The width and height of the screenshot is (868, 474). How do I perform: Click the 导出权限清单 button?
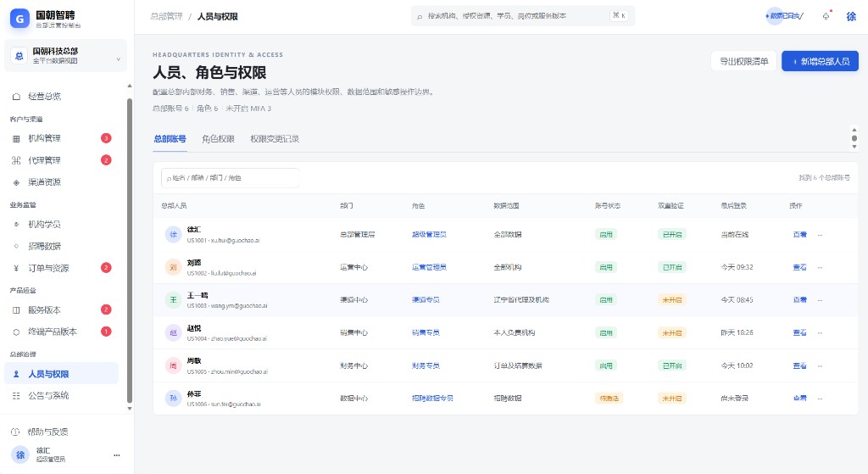(743, 61)
